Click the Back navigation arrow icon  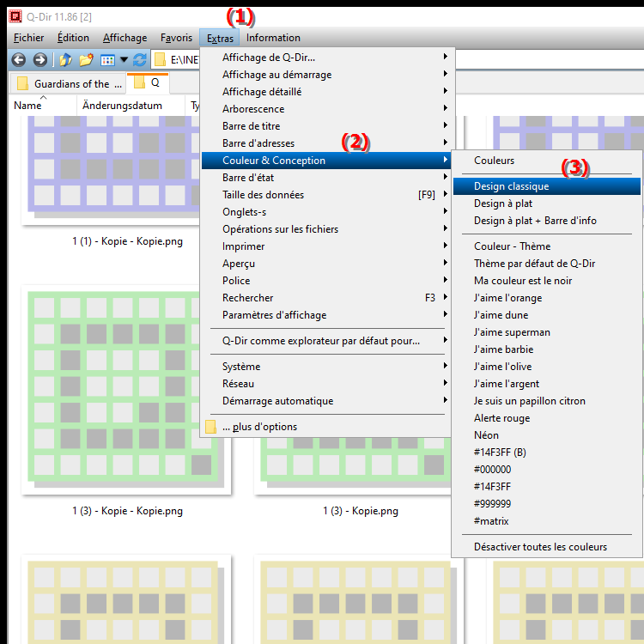19,60
